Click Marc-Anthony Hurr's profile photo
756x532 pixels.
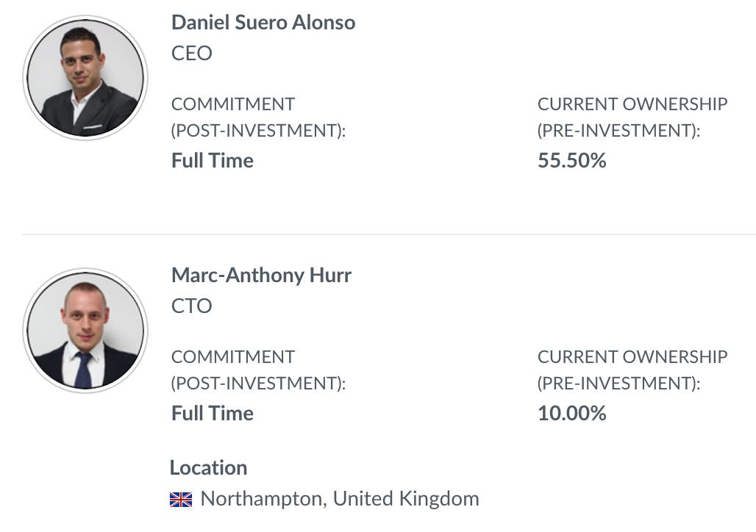[x=85, y=331]
